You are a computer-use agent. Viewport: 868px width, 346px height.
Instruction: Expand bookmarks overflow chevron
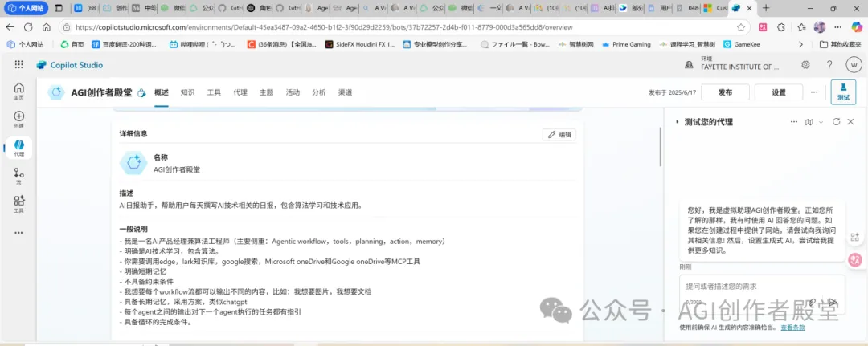pos(800,44)
